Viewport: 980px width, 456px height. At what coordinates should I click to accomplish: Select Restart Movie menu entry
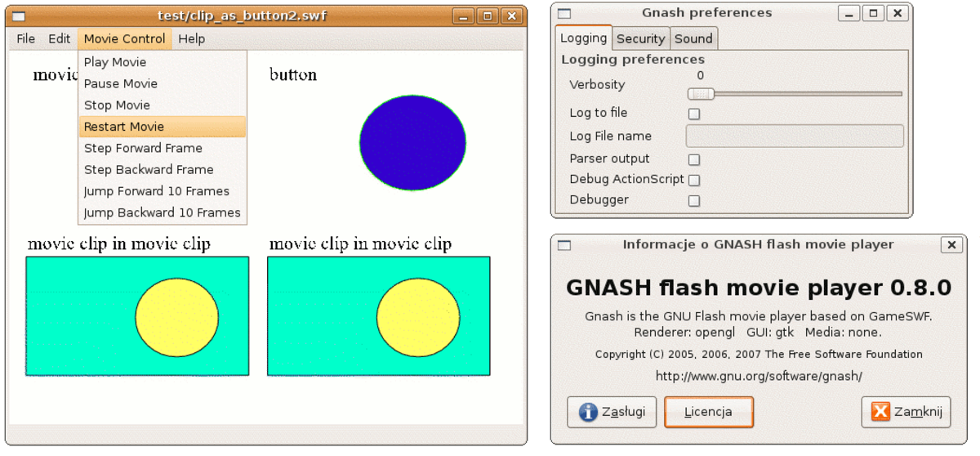[x=163, y=127]
